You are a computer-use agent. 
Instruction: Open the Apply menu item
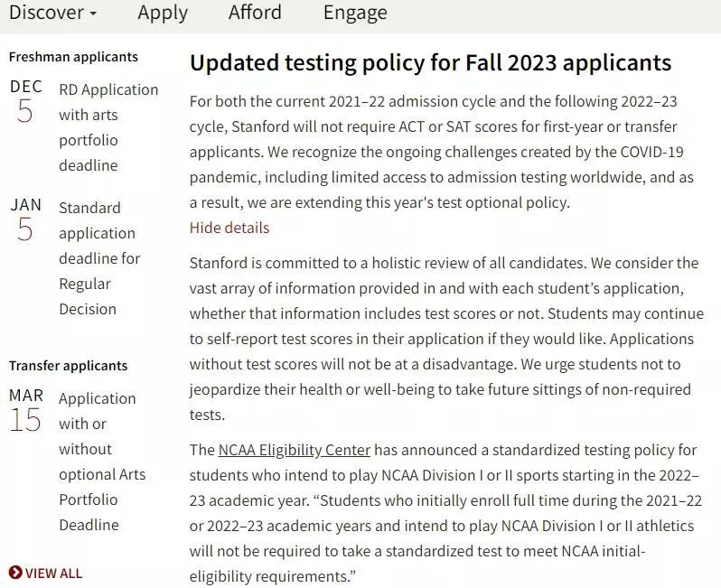[x=163, y=13]
